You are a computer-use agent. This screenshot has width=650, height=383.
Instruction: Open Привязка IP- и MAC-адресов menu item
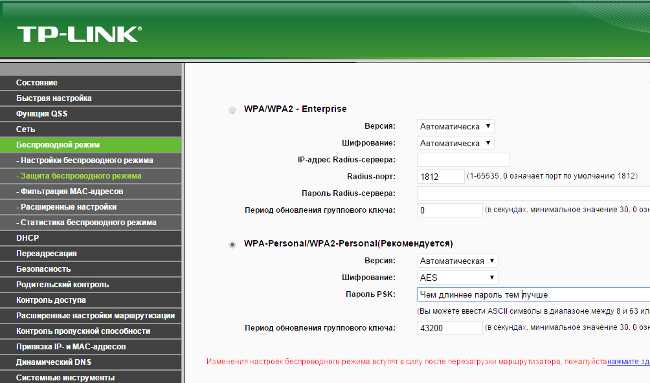(90, 347)
